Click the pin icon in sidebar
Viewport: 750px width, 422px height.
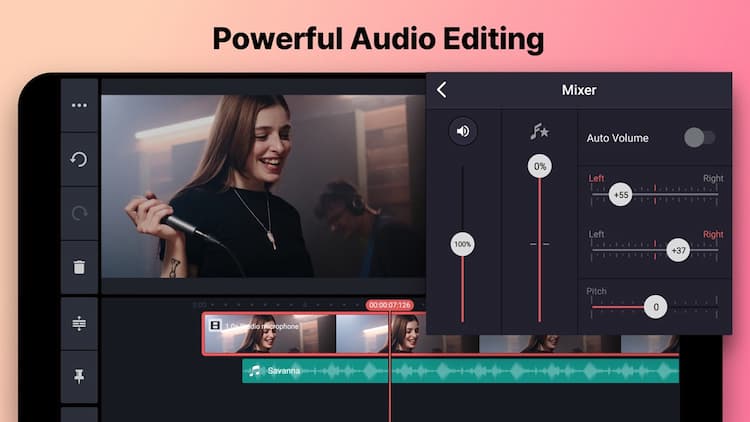pyautogui.click(x=79, y=377)
